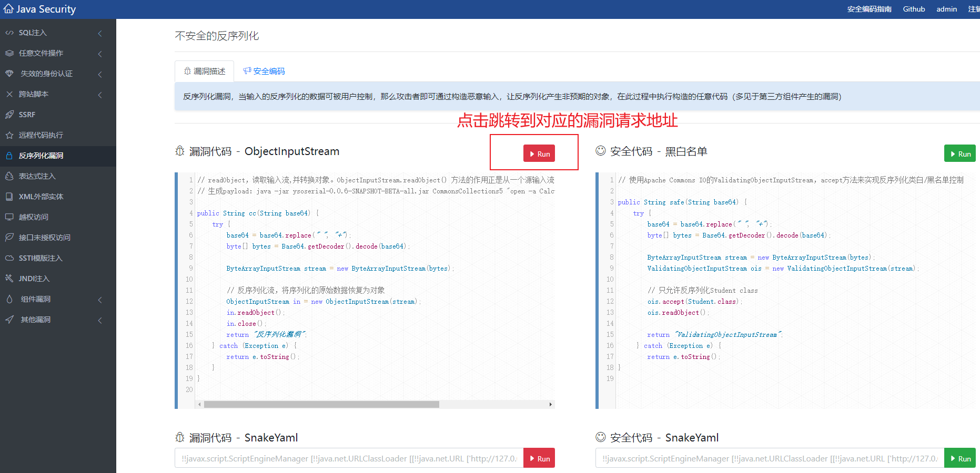Click bug icon next to 漏洞代码 SnakeYaml
Screen dimensions: 980x473
point(180,437)
